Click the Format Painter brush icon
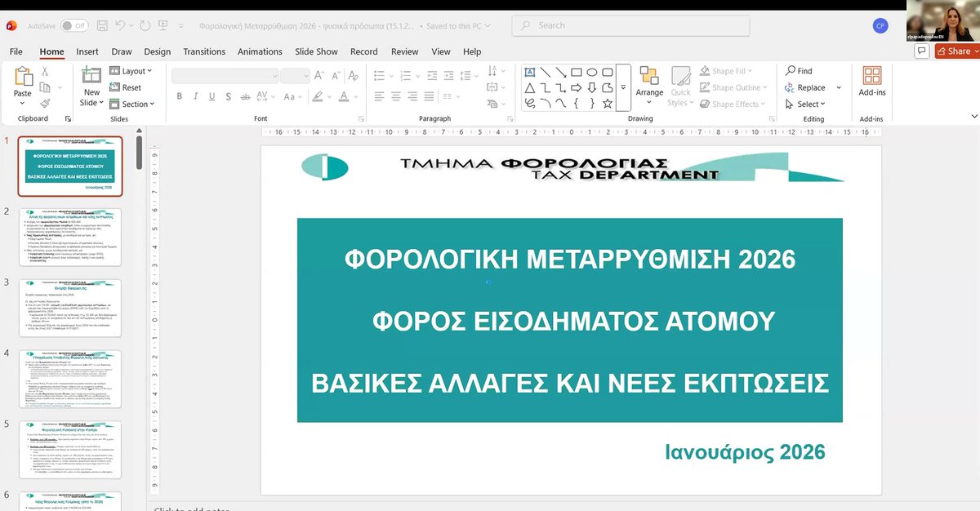 tap(45, 104)
